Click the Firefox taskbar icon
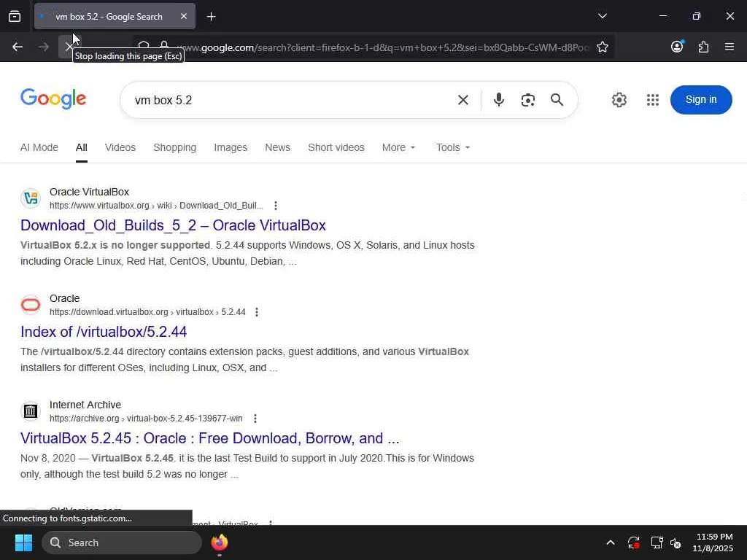The width and height of the screenshot is (747, 560). (219, 542)
